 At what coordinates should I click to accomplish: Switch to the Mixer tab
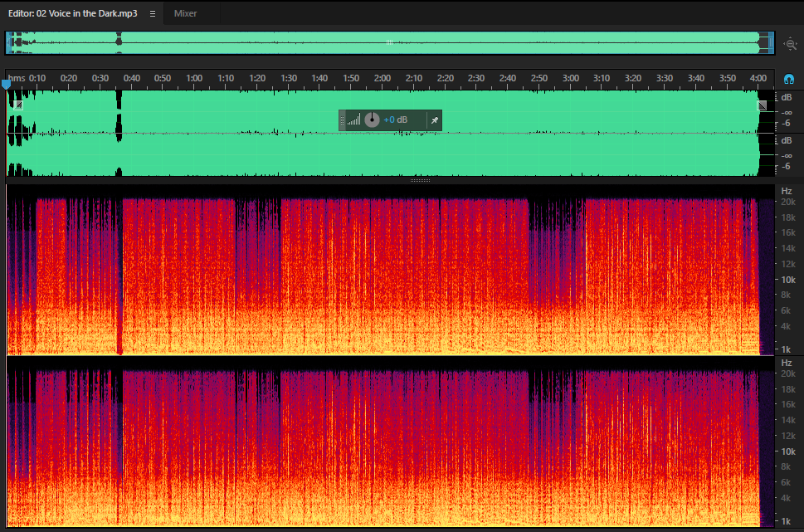185,14
